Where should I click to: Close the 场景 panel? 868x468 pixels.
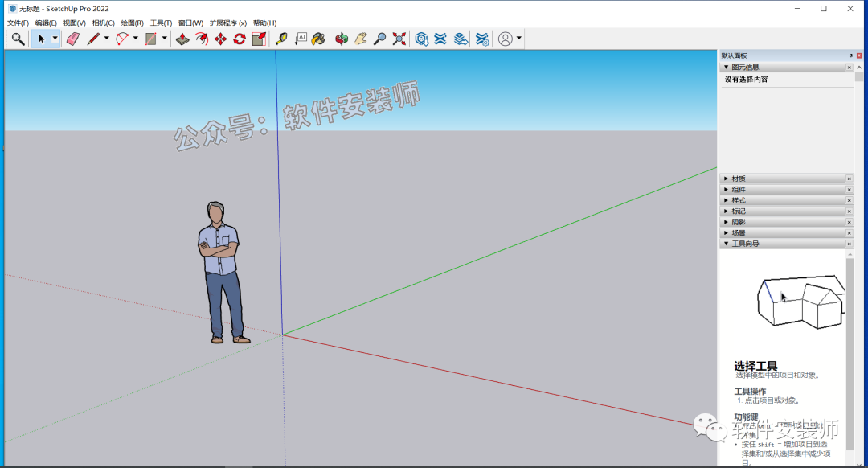[850, 232]
